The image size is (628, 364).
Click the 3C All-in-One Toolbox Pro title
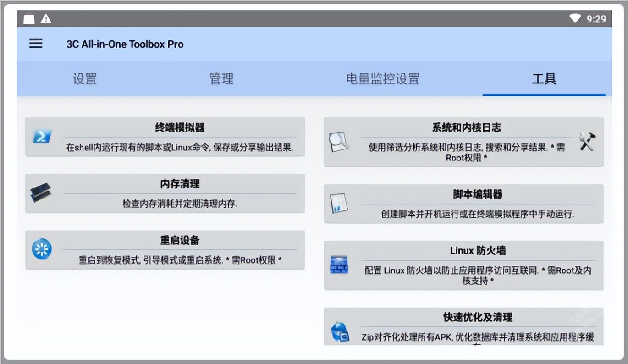[x=125, y=44]
